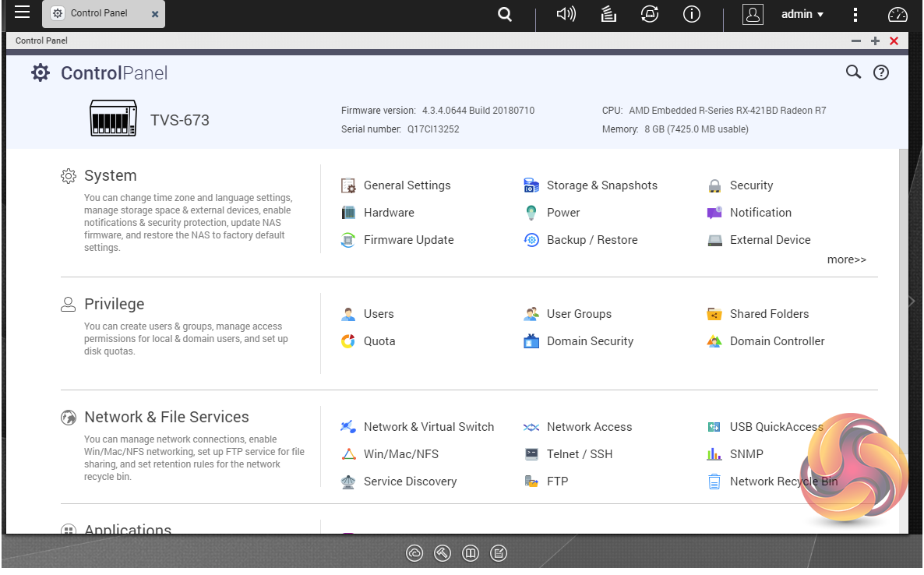Close the Control Panel tab
Image resolution: width=924 pixels, height=575 pixels.
point(155,15)
